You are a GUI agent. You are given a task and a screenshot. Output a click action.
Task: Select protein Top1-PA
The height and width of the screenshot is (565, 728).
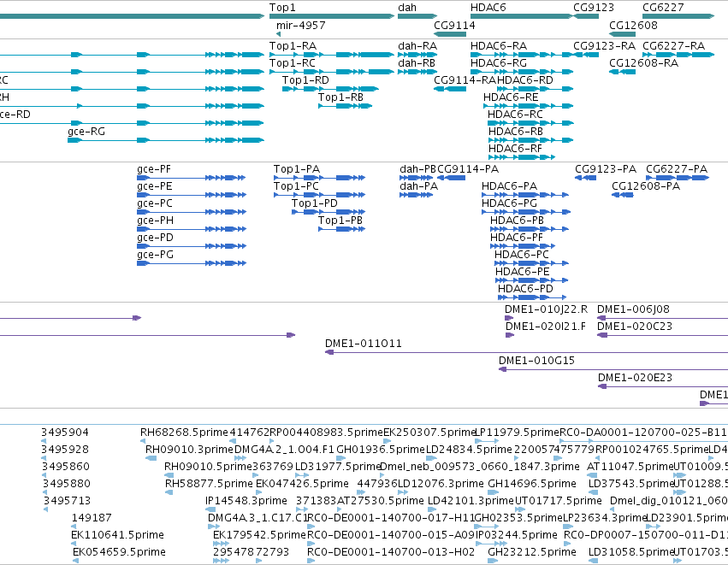[x=319, y=178]
